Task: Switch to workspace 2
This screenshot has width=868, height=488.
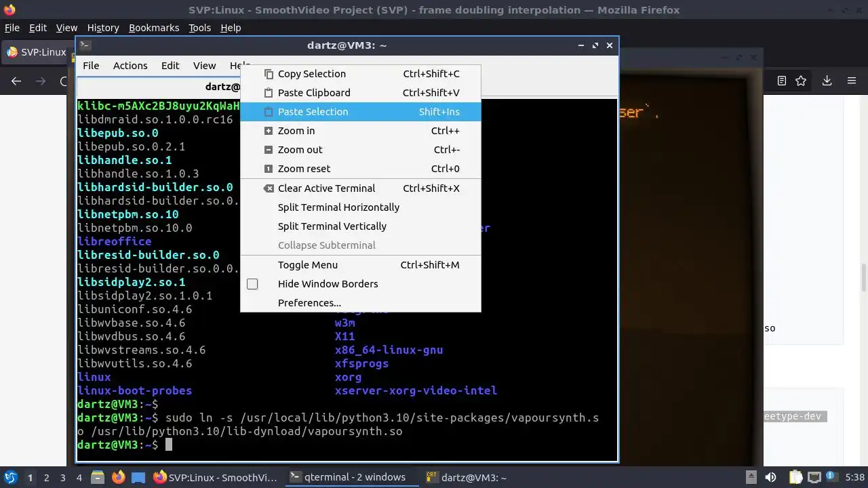Action: [x=46, y=477]
